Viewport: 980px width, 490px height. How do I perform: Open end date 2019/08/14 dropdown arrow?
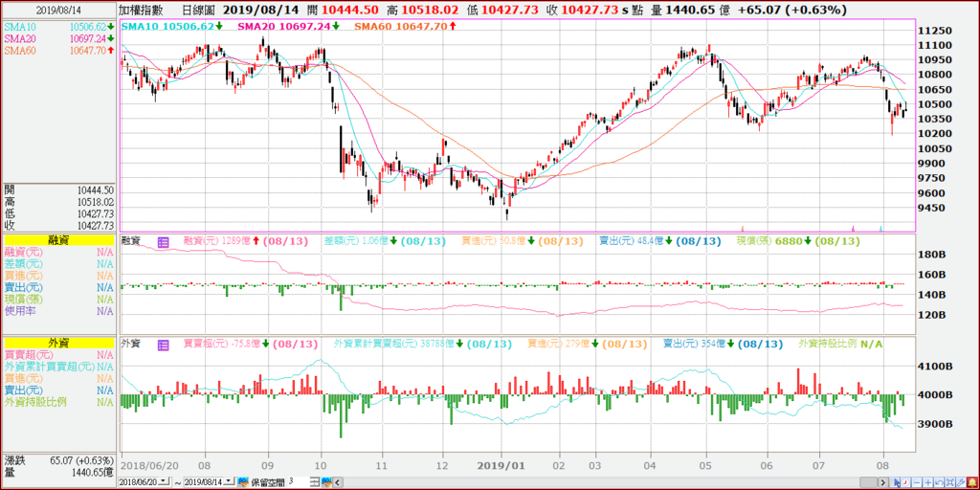pyautogui.click(x=229, y=482)
